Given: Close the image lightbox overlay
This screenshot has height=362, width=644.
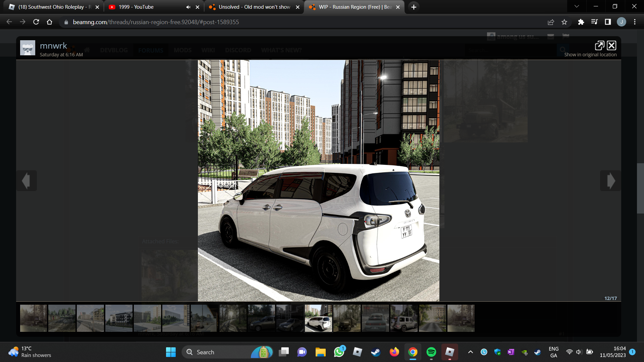Looking at the screenshot, I should (x=611, y=45).
